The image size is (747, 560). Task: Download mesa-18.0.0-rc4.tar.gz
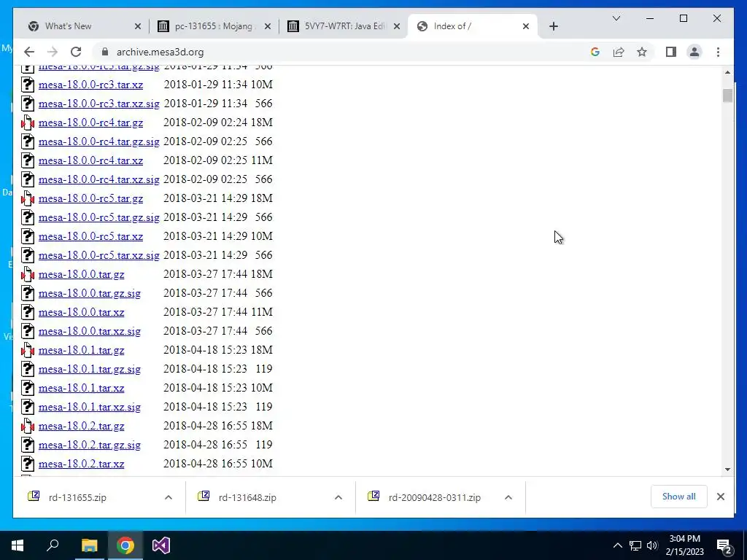tap(90, 122)
